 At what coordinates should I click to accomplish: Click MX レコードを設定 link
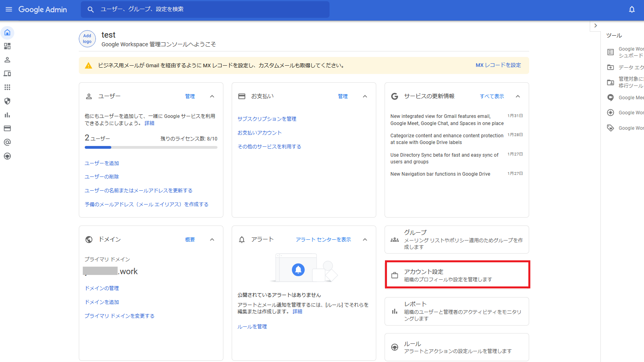point(498,65)
